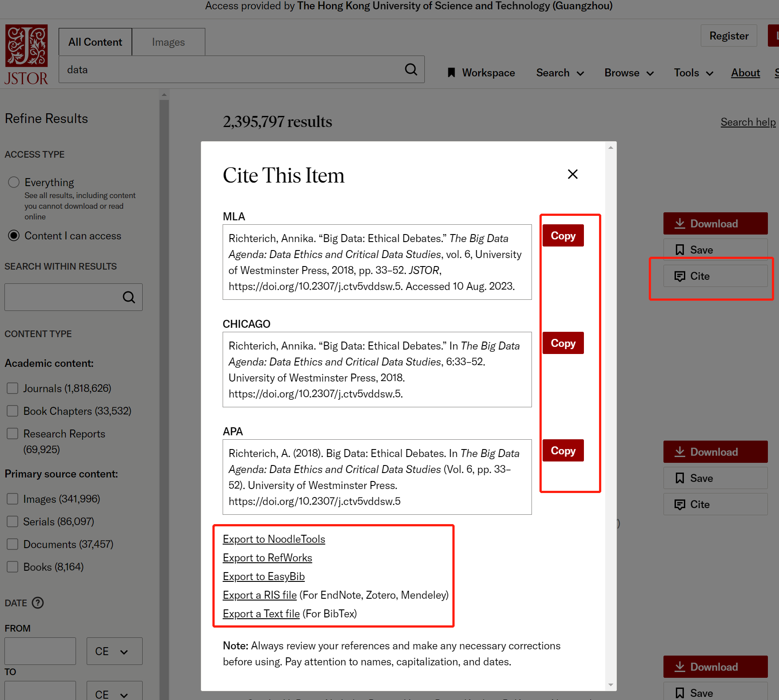Check the Book Chapters filter
This screenshot has width=779, height=700.
[x=12, y=411]
